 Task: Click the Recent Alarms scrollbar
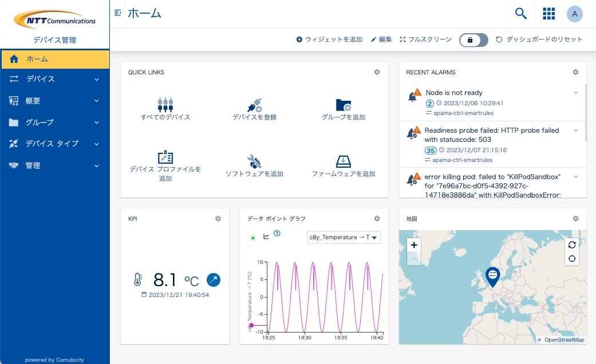[585, 113]
